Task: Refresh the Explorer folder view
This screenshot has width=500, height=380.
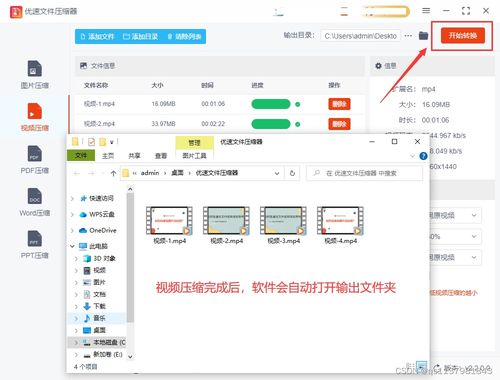Action: (x=292, y=173)
